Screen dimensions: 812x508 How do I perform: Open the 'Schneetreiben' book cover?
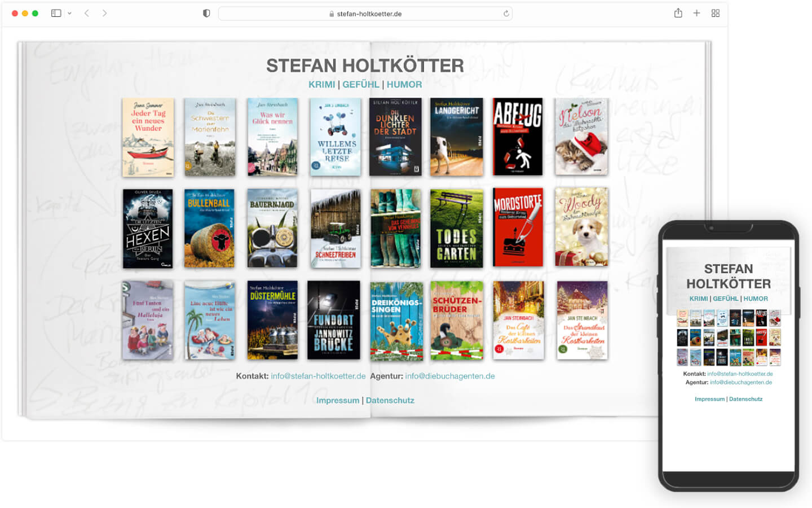tap(336, 229)
